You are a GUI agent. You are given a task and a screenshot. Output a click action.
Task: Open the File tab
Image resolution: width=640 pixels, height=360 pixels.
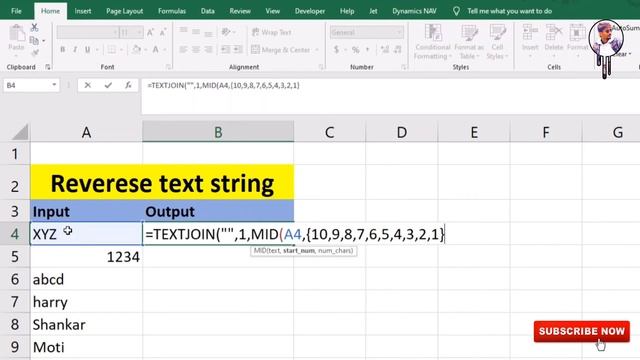[x=16, y=11]
